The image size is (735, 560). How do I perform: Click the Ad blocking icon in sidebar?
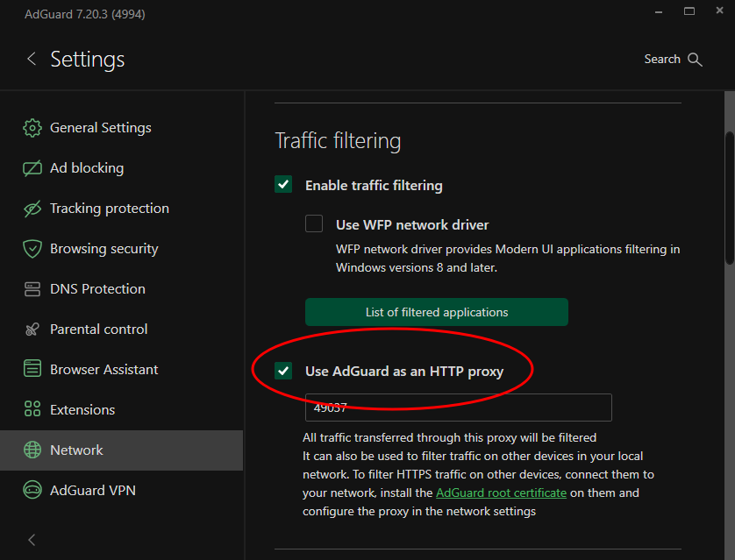point(32,168)
